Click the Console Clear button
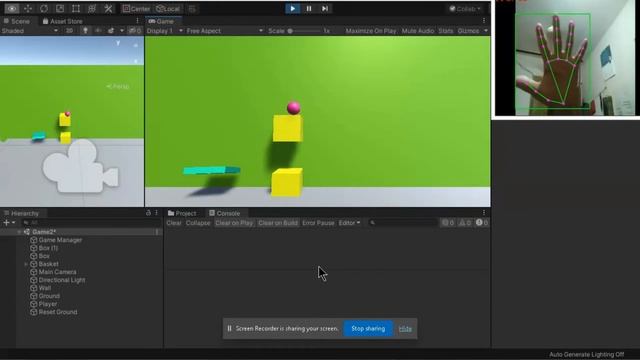The height and width of the screenshot is (360, 640). pyautogui.click(x=173, y=223)
